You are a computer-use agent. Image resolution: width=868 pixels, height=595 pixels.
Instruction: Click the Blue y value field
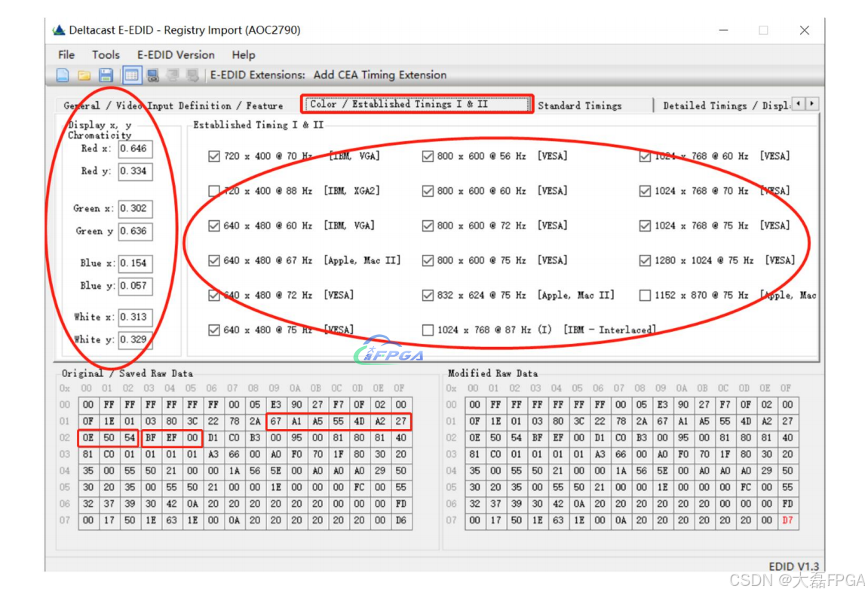(135, 286)
